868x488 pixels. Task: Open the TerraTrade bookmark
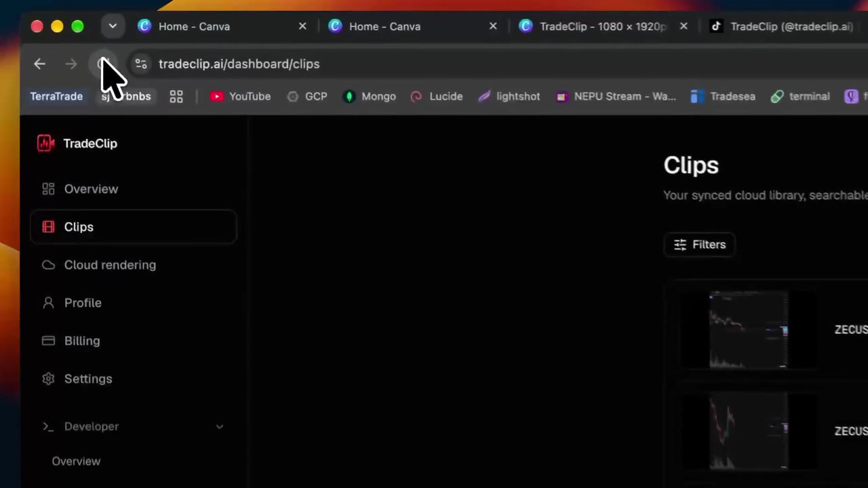[56, 96]
